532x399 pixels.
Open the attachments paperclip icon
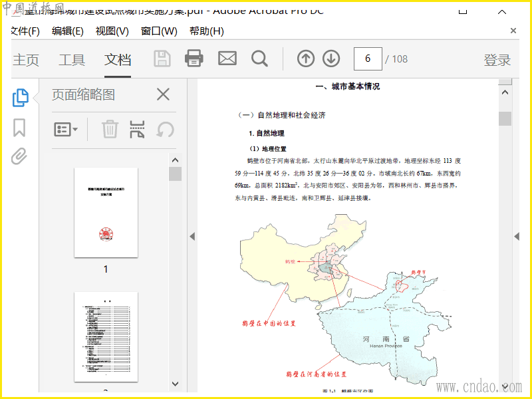[x=19, y=156]
